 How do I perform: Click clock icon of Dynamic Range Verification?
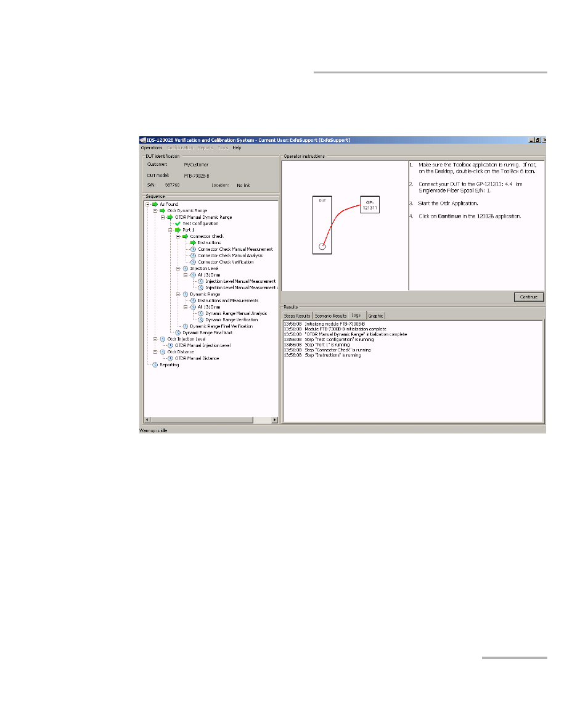pyautogui.click(x=201, y=320)
